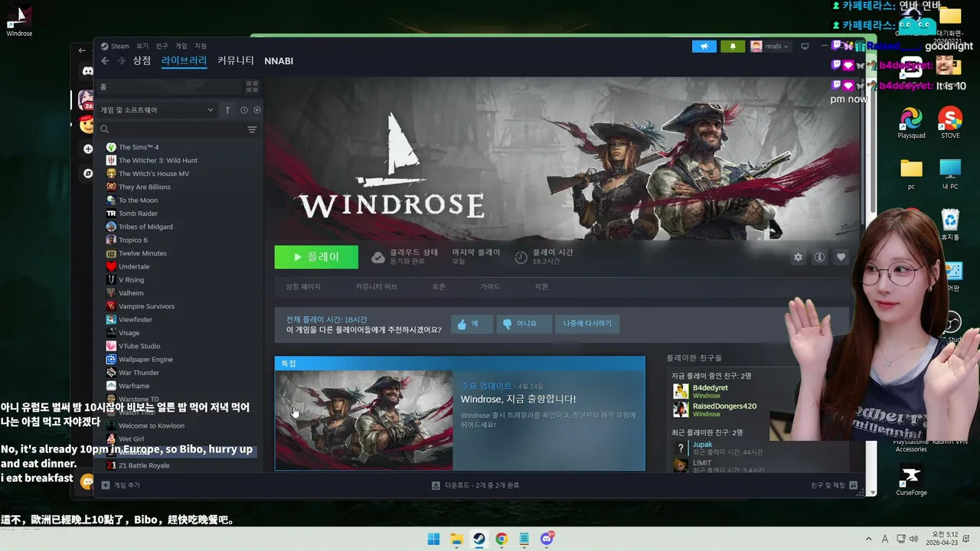980x551 pixels.
Task: Open the 게임 및 소프트웨어 dropdown
Action: (x=157, y=110)
